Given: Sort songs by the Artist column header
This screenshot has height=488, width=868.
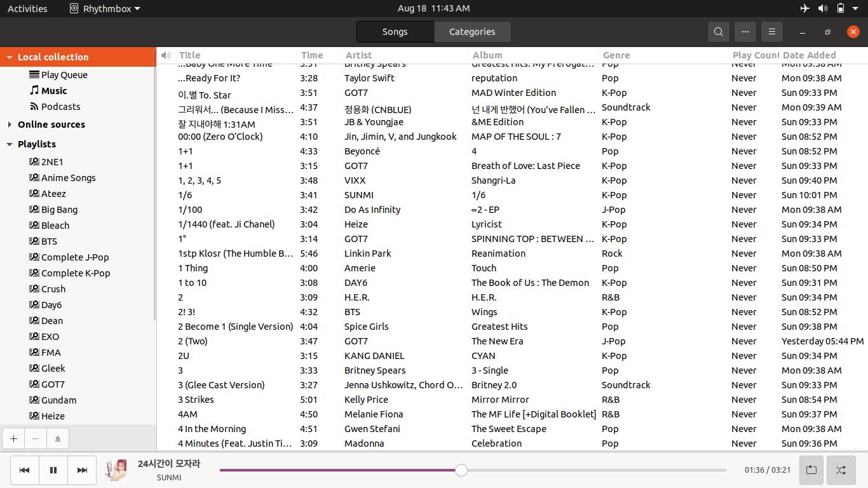Looking at the screenshot, I should click(x=359, y=55).
